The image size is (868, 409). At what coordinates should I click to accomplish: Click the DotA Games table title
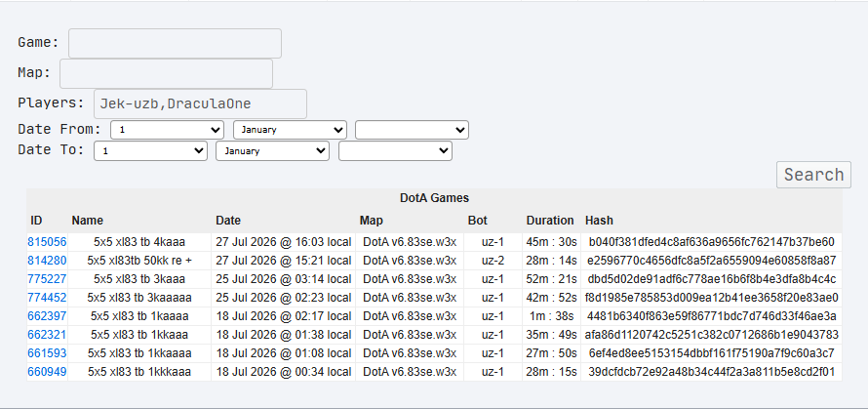coord(435,198)
